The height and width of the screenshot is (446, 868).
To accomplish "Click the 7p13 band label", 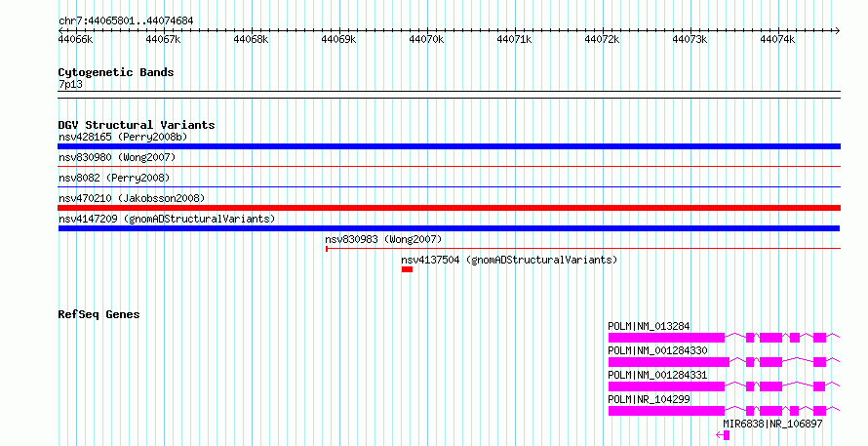I will (70, 85).
